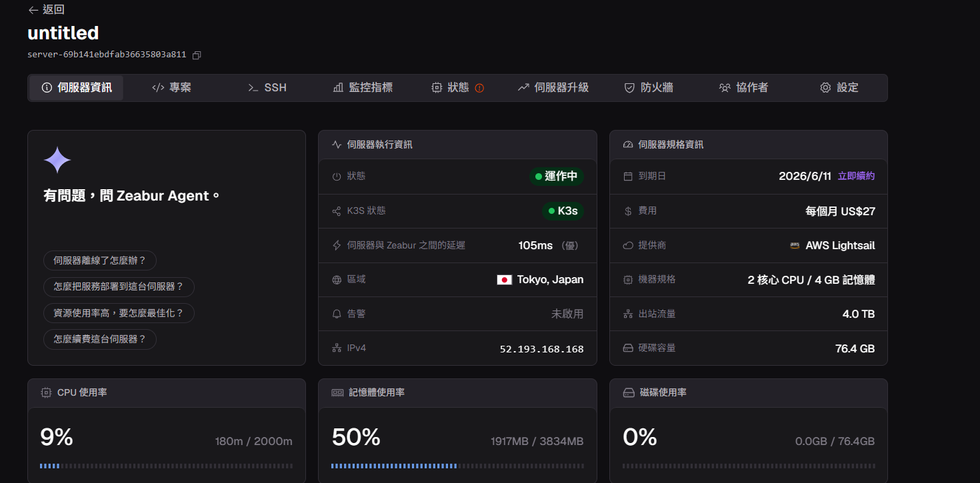
Task: Switch to the 專案 tab
Action: [x=171, y=88]
